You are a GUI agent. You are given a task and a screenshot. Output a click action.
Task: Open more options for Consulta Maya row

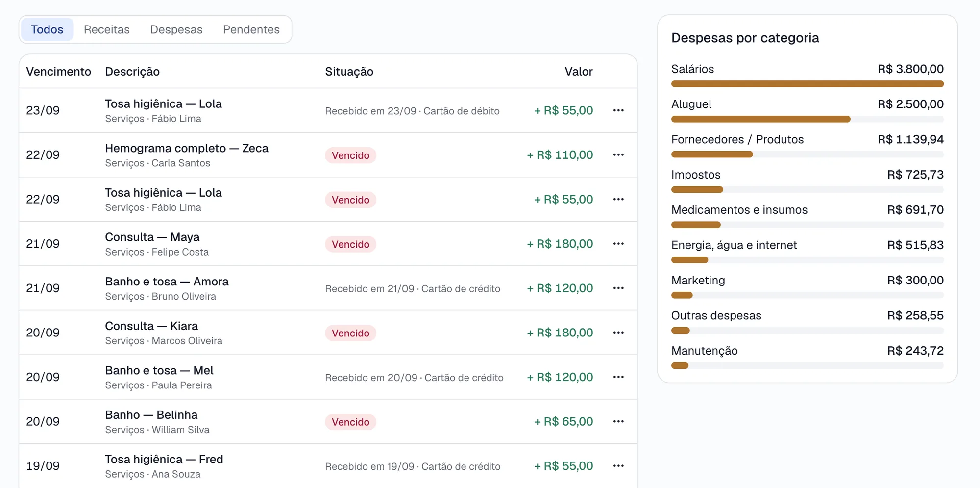[x=618, y=244]
